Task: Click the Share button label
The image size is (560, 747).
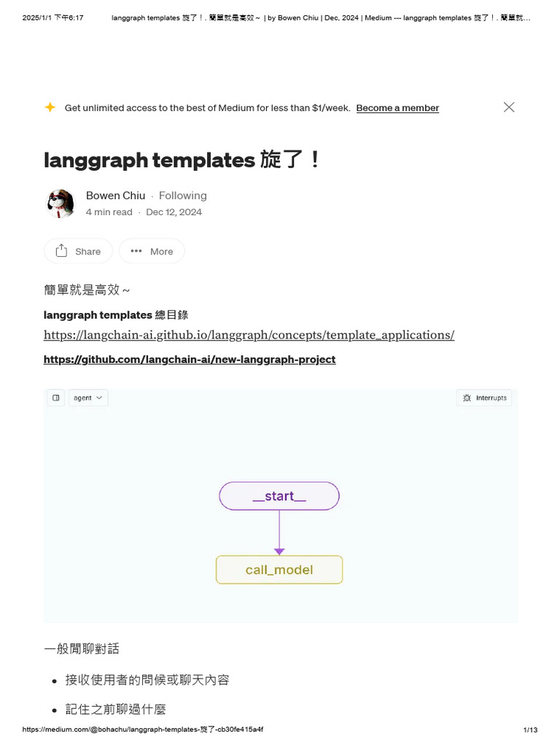Action: click(88, 252)
